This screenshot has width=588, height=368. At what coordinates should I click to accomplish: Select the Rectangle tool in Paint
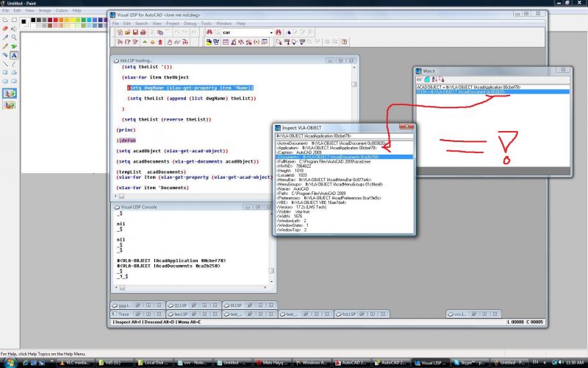[x=5, y=72]
